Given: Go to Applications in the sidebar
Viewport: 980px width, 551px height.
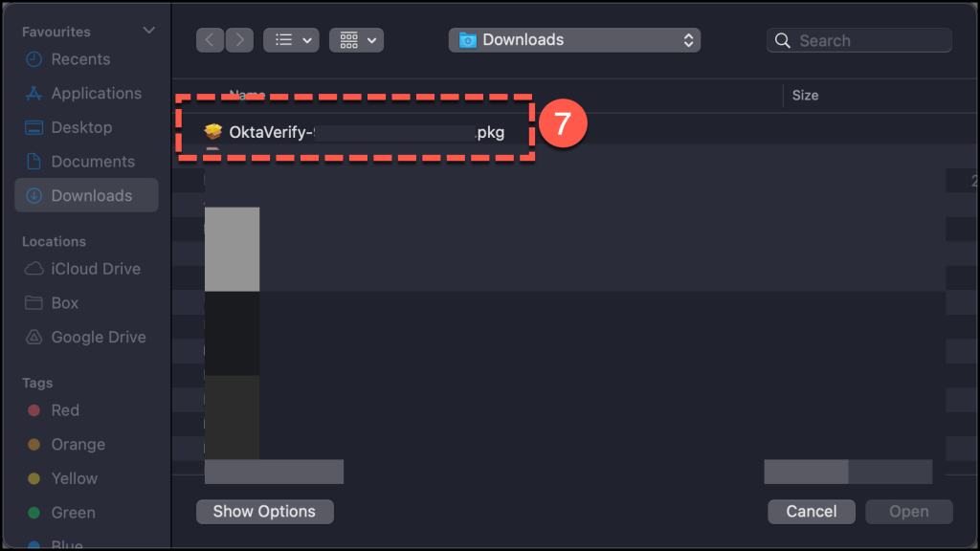Looking at the screenshot, I should point(96,94).
